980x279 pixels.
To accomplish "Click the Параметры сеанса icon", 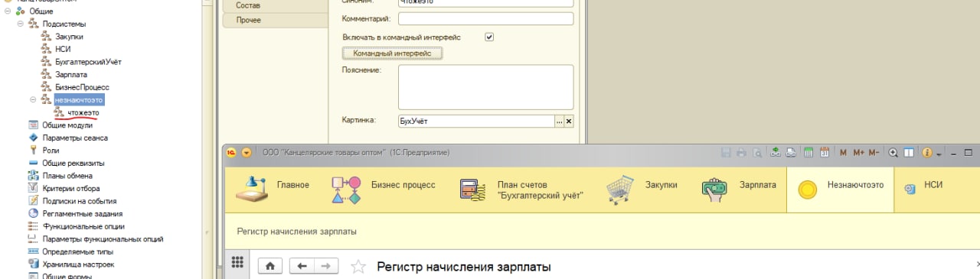I will click(33, 138).
